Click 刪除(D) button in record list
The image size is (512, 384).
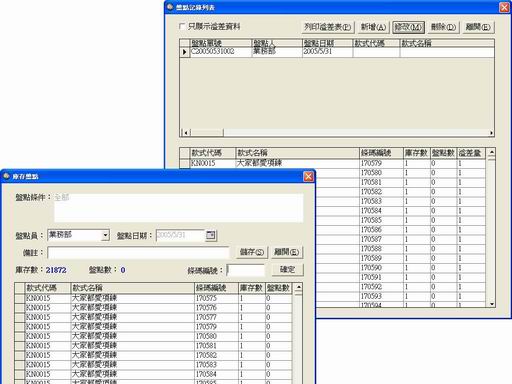coord(443,27)
